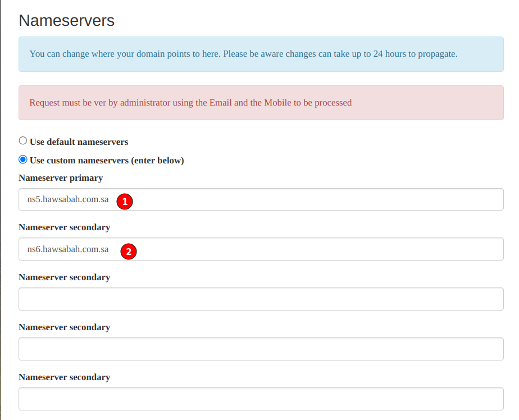
Task: Click the ns5.hawsabah.com.sa text
Action: click(67, 200)
